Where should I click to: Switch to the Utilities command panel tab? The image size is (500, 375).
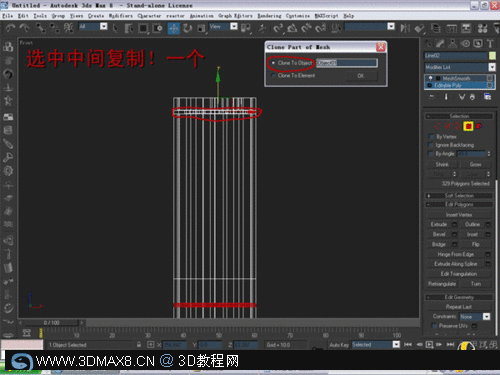[490, 43]
